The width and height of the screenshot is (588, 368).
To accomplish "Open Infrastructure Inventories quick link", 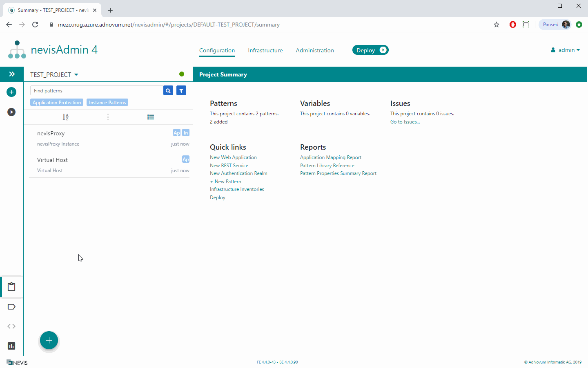I will [237, 189].
